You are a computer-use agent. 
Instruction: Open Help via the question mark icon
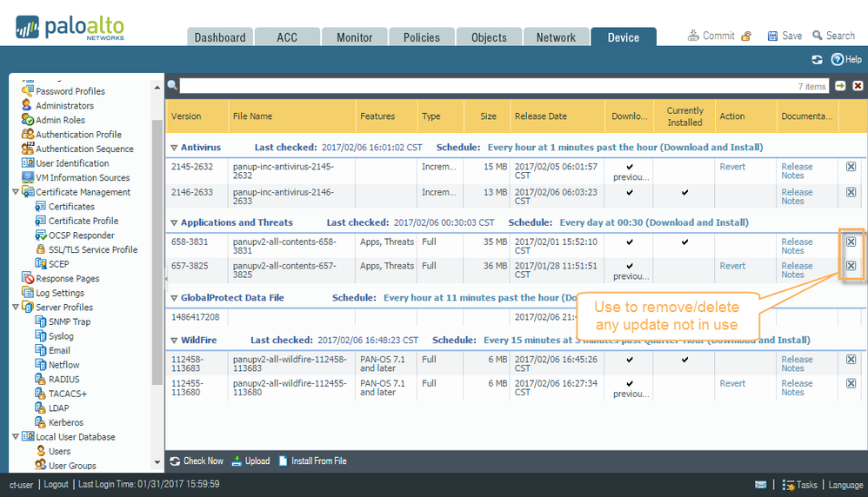[x=838, y=59]
